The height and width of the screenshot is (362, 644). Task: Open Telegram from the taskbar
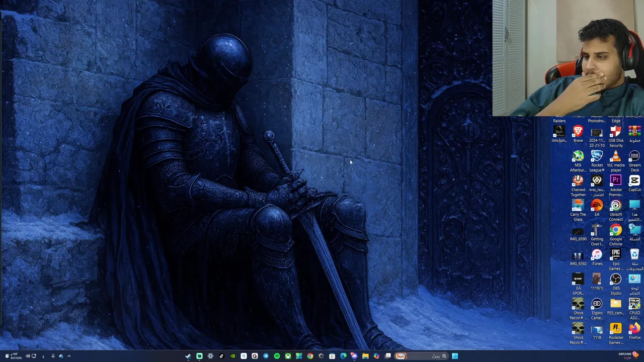266,356
